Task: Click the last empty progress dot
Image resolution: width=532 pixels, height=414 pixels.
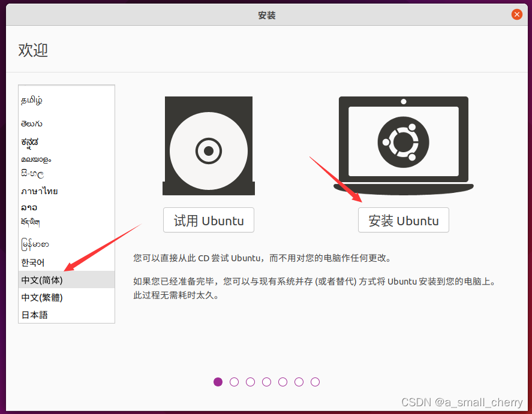Action: (x=315, y=382)
